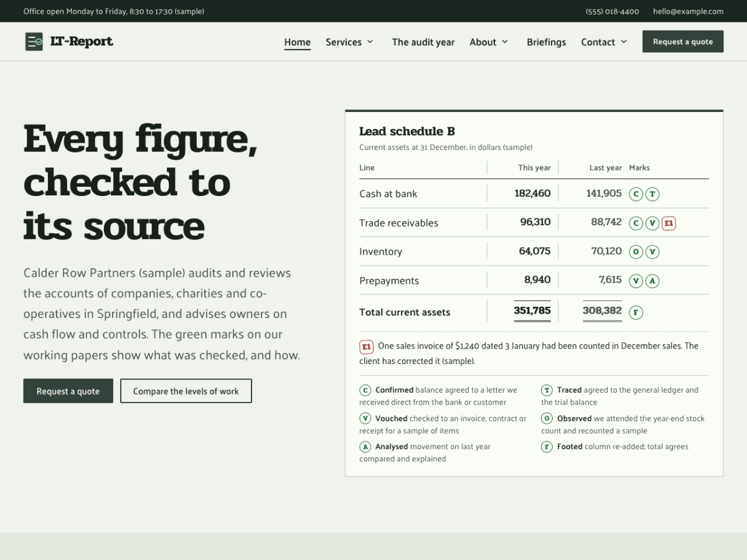Click the hello@example.com email link
The height and width of the screenshot is (560, 747).
688,11
